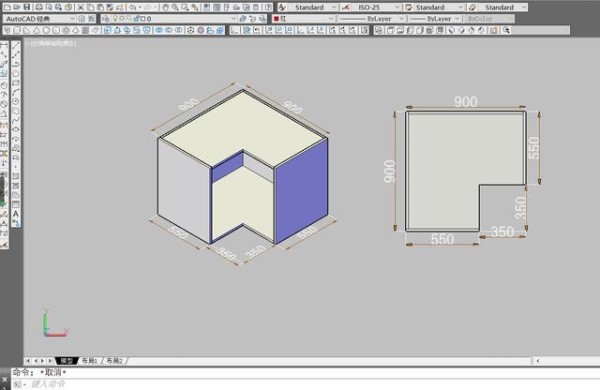Screen dimensions: 600x390
Task: Select the Multiline Text A tool
Action: click(16, 214)
